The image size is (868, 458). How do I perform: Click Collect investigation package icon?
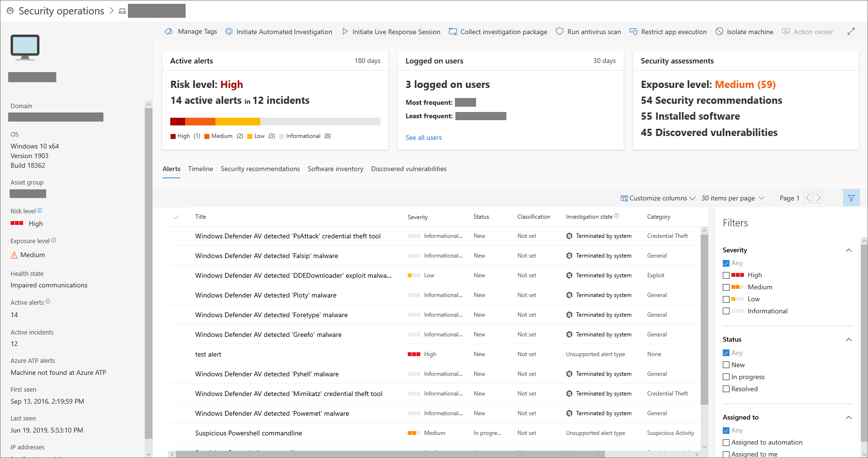click(453, 32)
